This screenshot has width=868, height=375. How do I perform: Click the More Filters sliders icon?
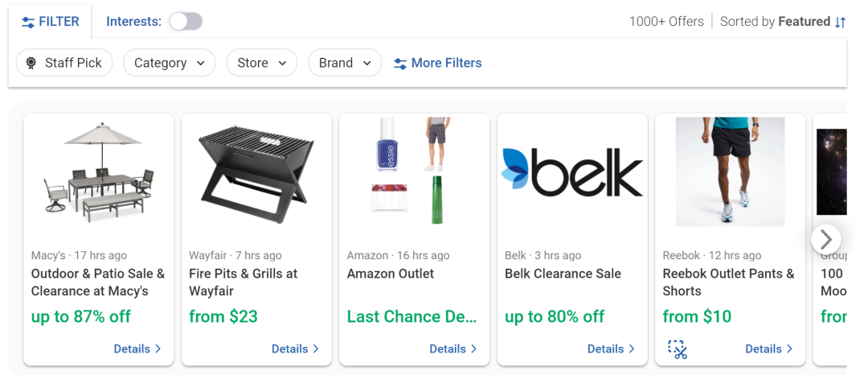(399, 64)
